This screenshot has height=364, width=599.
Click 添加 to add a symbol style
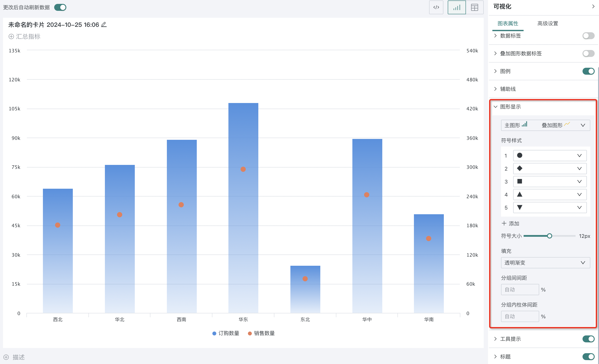511,223
